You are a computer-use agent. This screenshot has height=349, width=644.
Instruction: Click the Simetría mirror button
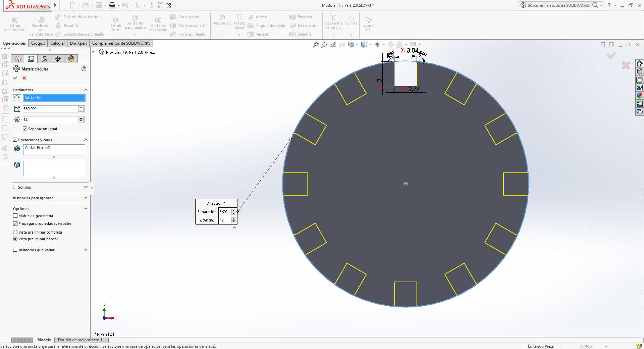point(301,34)
